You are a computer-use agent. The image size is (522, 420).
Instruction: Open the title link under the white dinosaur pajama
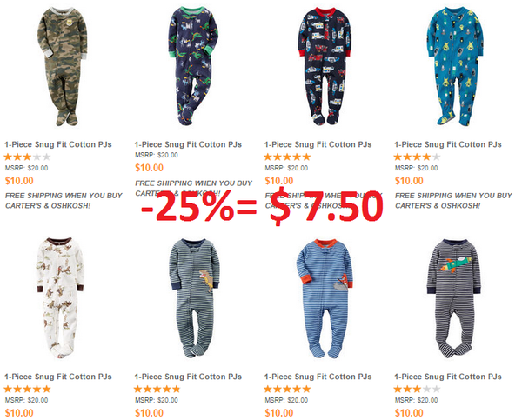pos(58,377)
